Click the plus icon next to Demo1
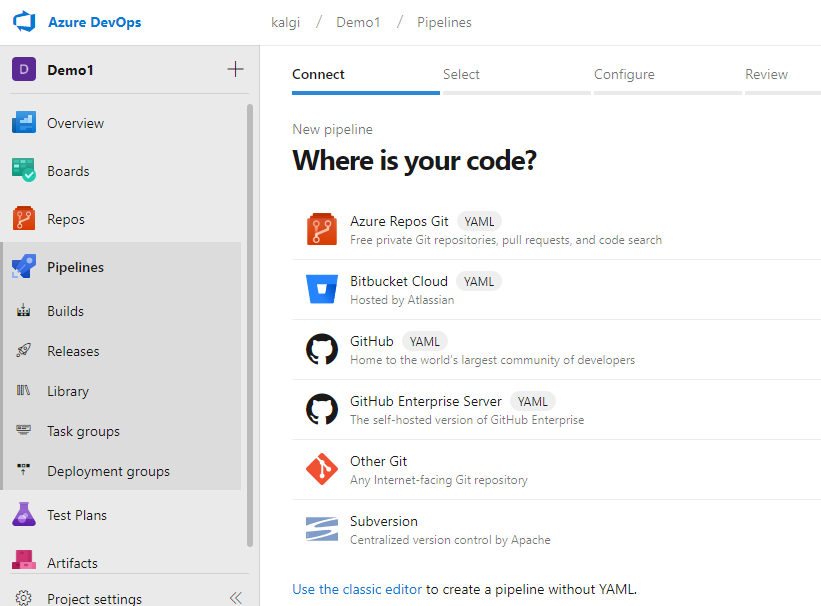 coord(236,69)
